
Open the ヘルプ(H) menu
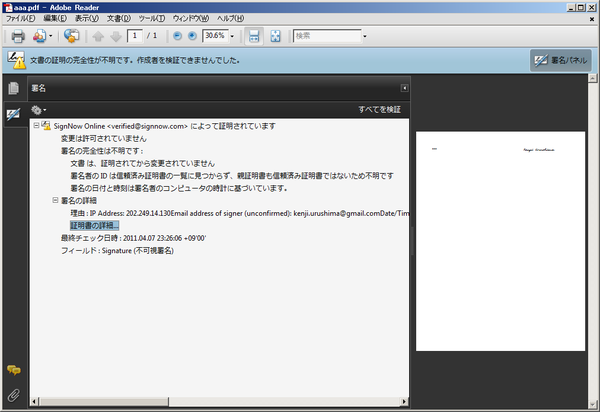click(x=230, y=18)
